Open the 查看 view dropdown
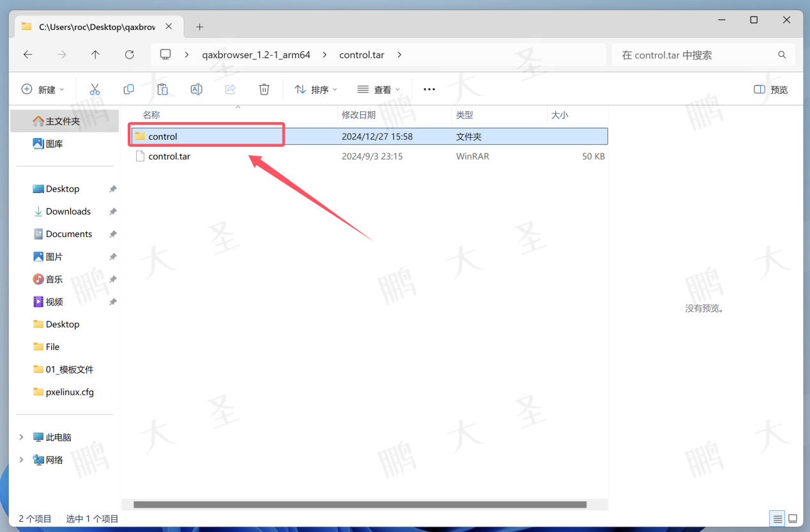Screen dimensions: 810x532 click(x=379, y=89)
